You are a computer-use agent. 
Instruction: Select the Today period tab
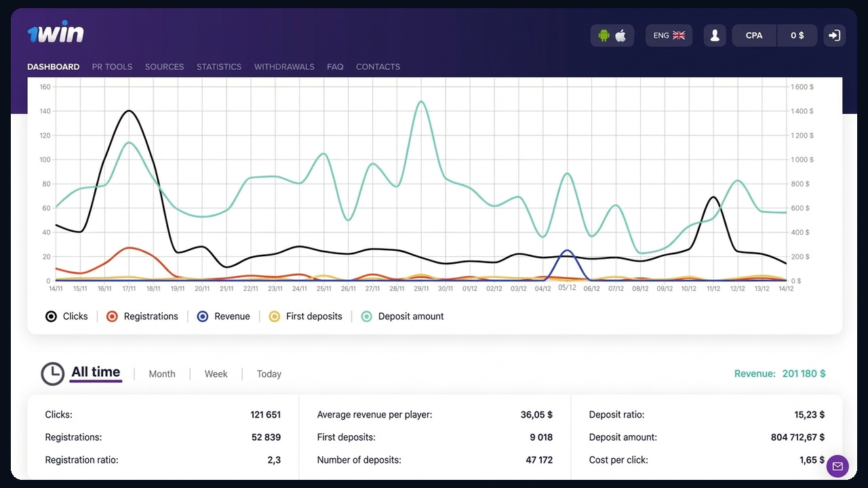[269, 374]
